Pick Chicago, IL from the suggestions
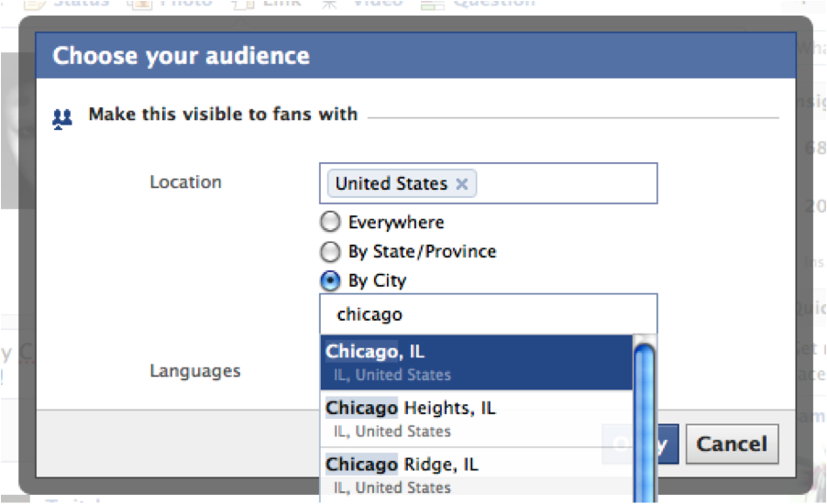Screen dimensions: 827x504 point(477,362)
